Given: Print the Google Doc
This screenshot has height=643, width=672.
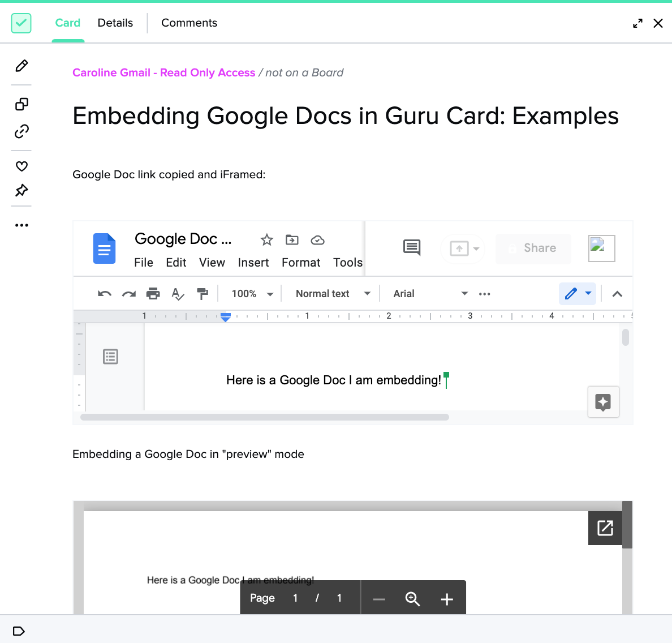Looking at the screenshot, I should tap(153, 294).
